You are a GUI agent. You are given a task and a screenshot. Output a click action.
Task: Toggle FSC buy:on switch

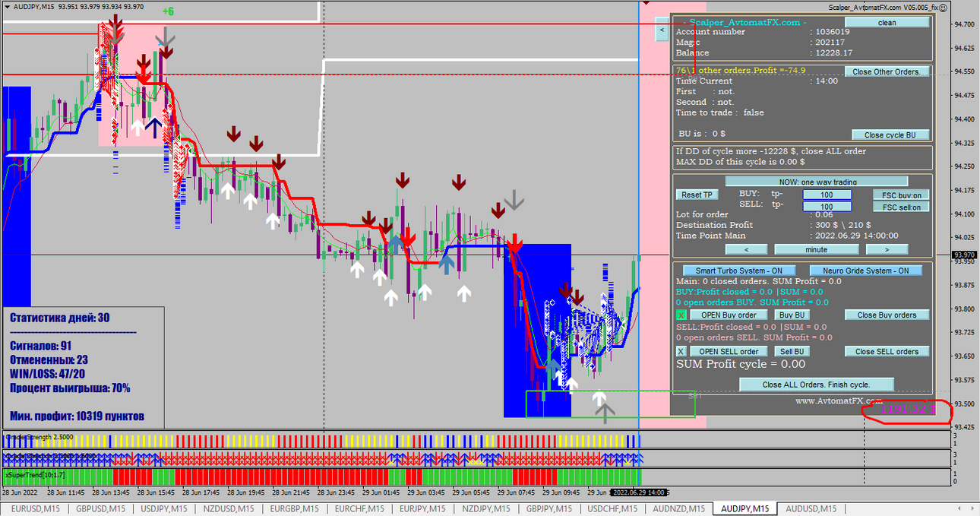901,195
